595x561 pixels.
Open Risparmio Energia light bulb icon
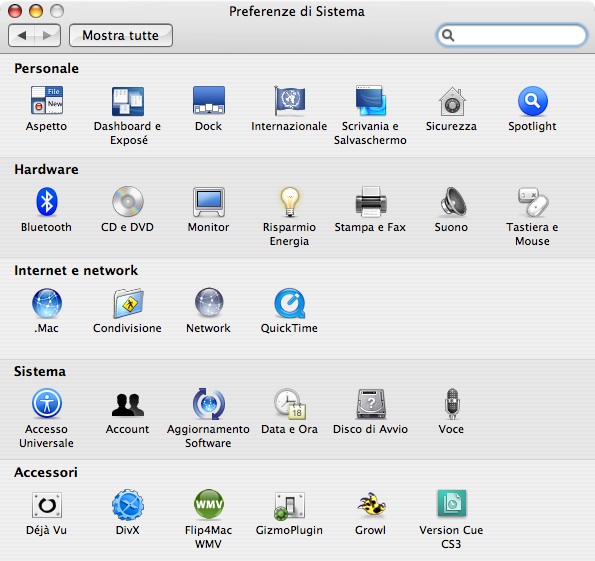click(x=290, y=202)
